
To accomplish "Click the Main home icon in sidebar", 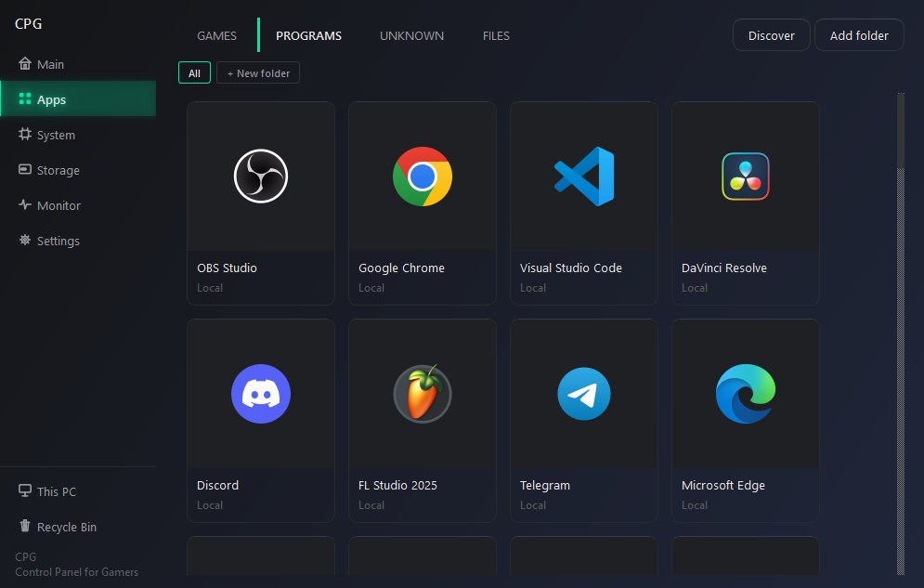I will 25,63.
